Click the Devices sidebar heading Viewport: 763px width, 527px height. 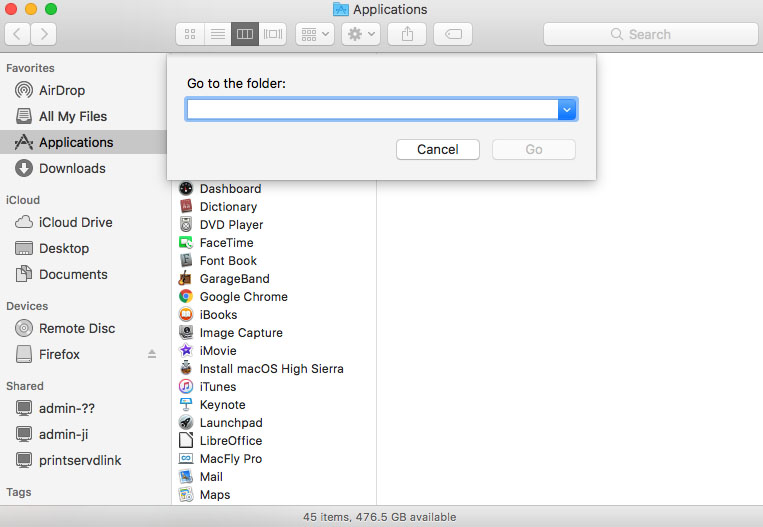(27, 306)
